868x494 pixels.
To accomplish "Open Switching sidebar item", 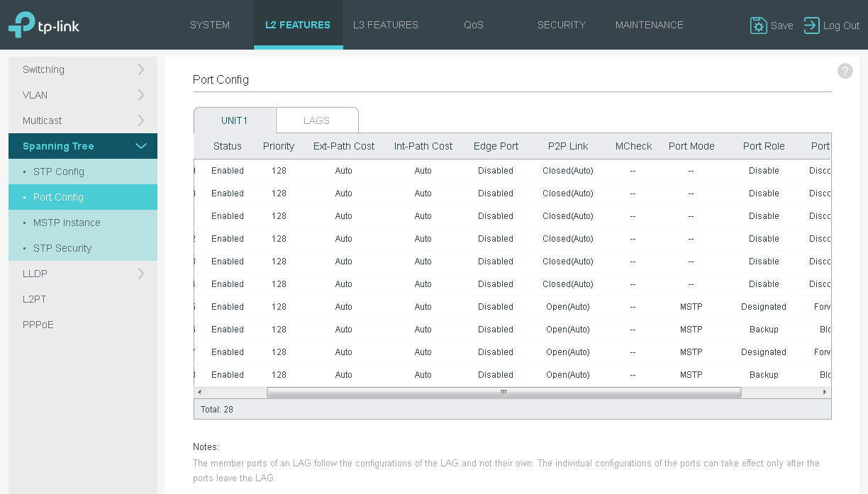I will click(83, 69).
